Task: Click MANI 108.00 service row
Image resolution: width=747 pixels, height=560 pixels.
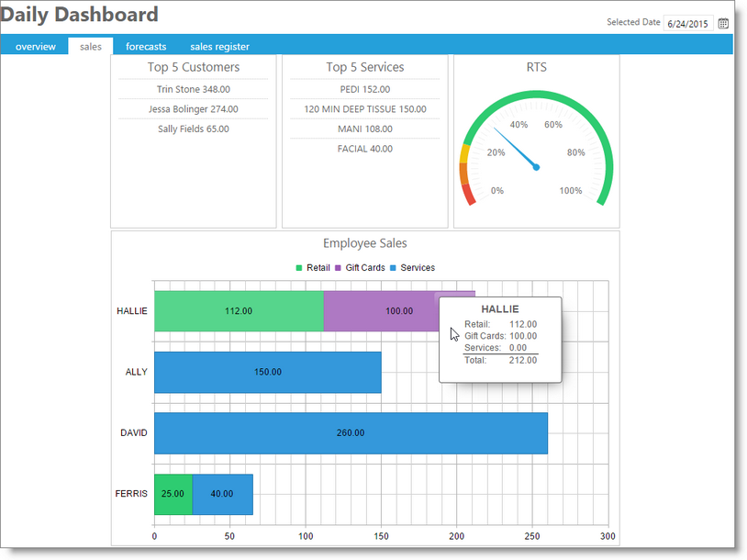Action: pos(365,129)
